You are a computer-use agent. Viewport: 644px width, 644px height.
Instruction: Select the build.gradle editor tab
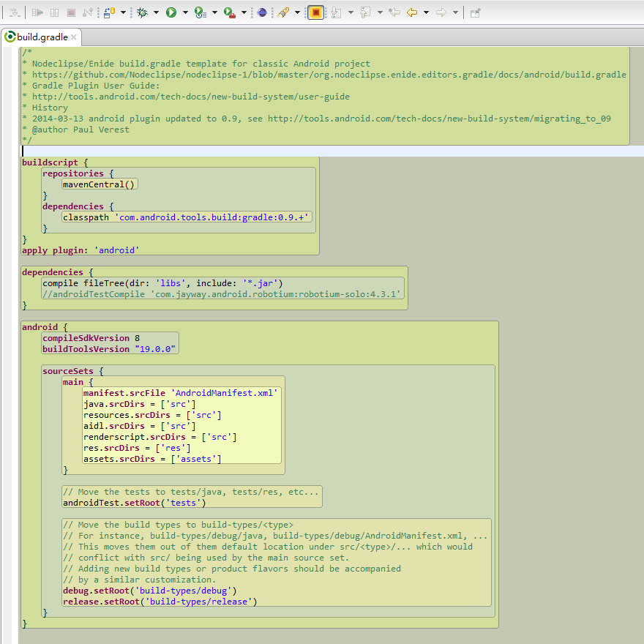(42, 37)
